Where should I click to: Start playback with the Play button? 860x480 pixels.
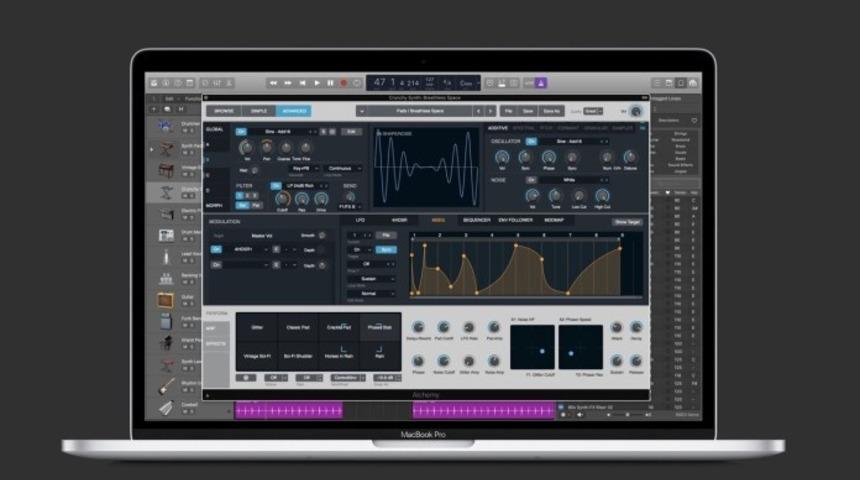click(x=316, y=83)
